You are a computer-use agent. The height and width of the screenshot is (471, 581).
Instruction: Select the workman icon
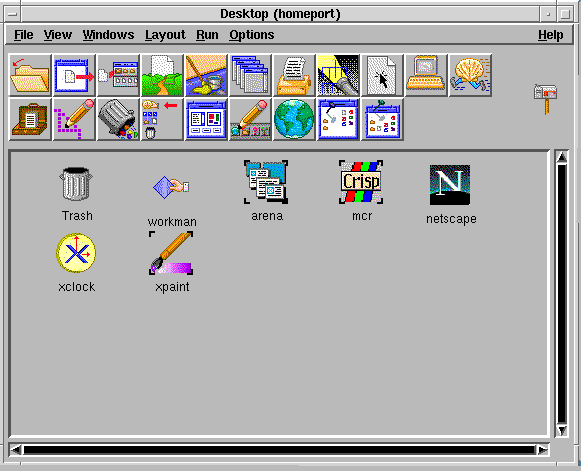[171, 187]
